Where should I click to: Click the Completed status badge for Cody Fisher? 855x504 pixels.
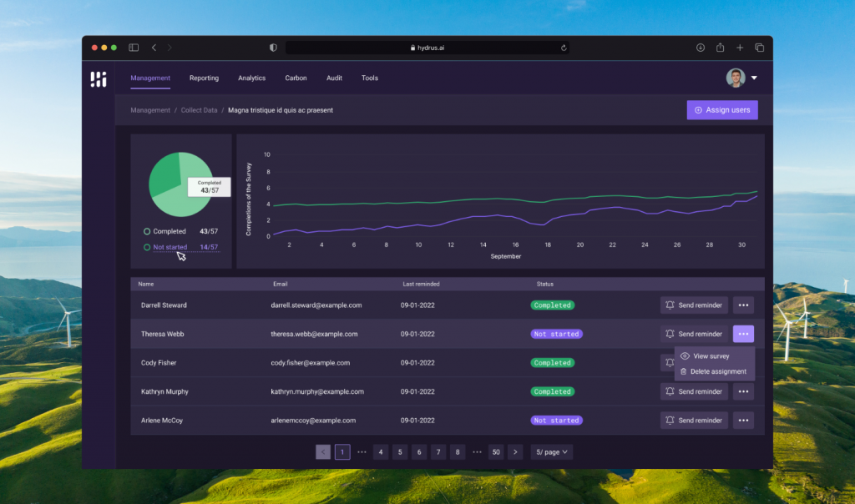click(x=553, y=363)
